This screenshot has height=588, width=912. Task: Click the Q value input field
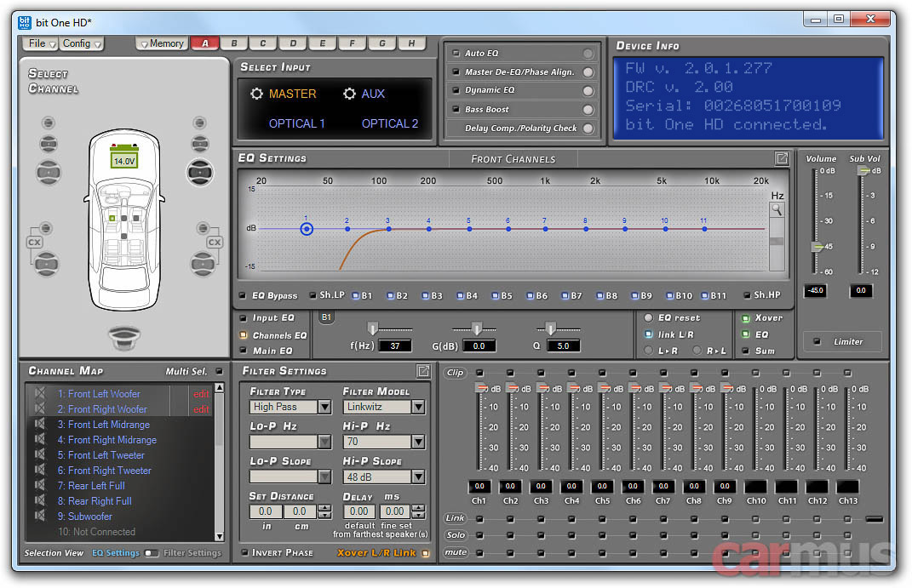click(x=563, y=345)
